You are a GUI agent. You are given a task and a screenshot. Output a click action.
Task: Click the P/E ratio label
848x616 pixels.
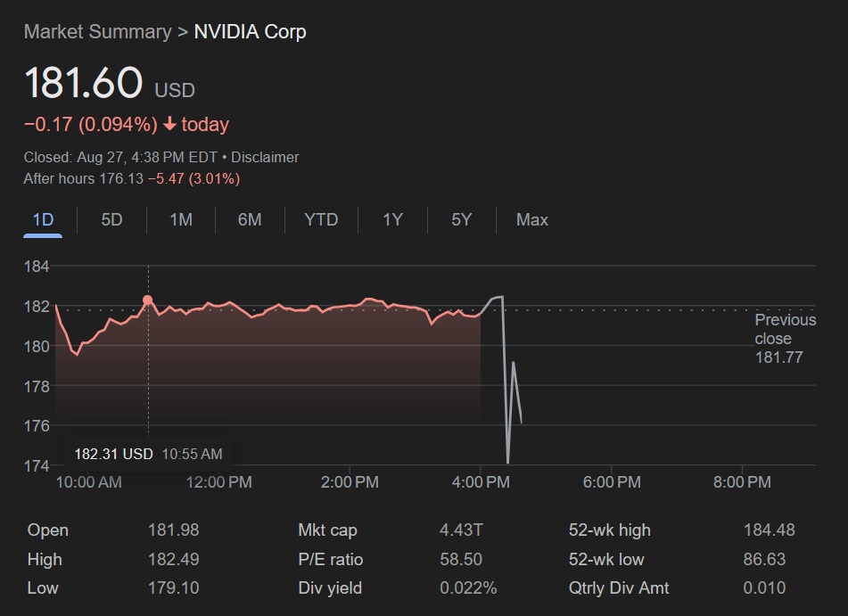point(330,560)
